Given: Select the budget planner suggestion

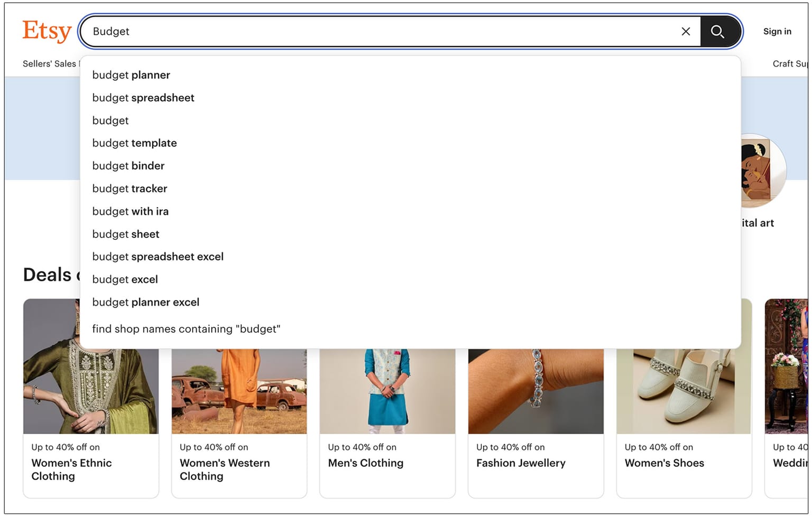Looking at the screenshot, I should [131, 75].
